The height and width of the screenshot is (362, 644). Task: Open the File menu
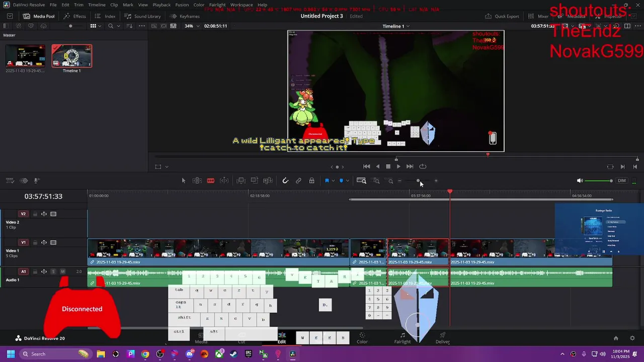53,5
